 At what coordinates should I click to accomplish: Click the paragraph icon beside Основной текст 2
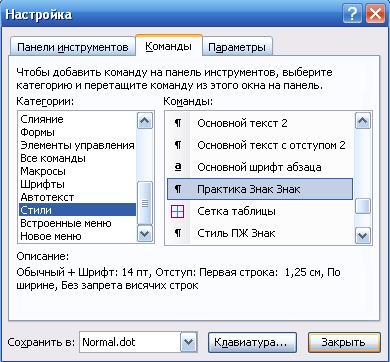click(x=178, y=123)
